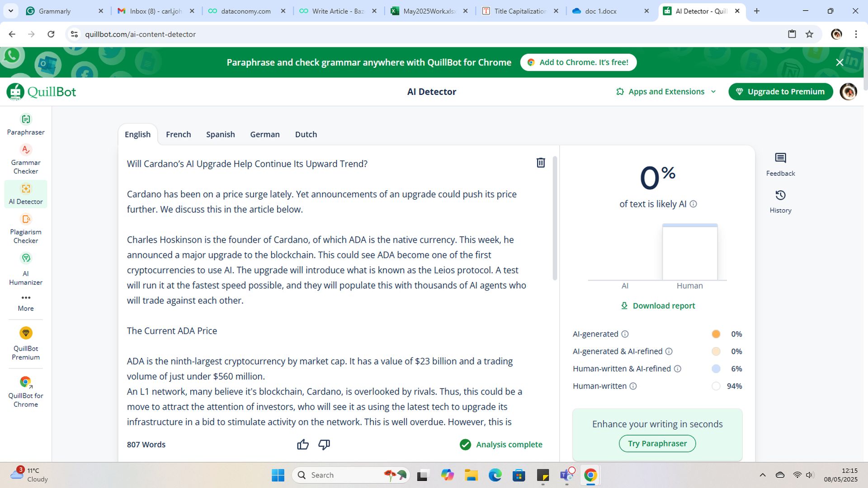Give thumbs up feedback on analysis
Viewport: 868px width, 488px height.
click(303, 445)
